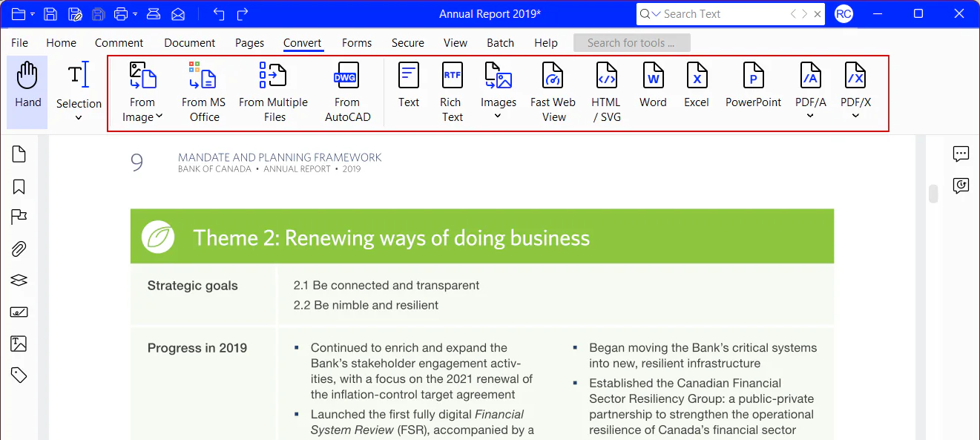Expand the Selection tool dropdown
Screen dimensions: 980x440
pos(79,118)
